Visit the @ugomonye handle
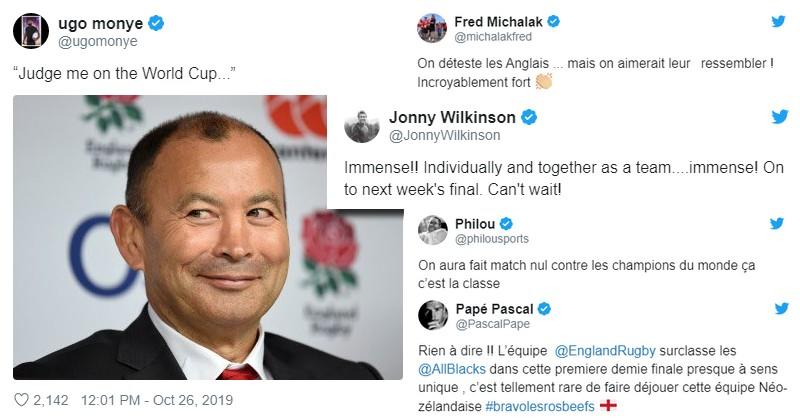800x420 pixels. pyautogui.click(x=96, y=43)
